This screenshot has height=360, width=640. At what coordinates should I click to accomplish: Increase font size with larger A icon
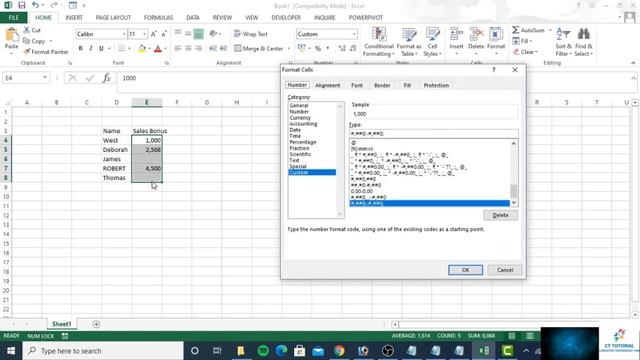[153, 34]
